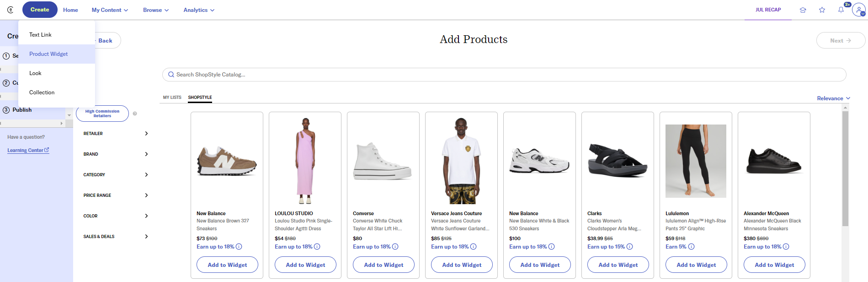Add Converse sneaker to widget

click(383, 265)
